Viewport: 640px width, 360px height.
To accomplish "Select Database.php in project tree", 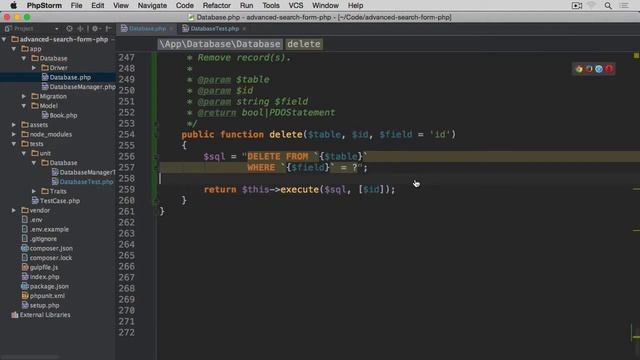I will pos(70,77).
